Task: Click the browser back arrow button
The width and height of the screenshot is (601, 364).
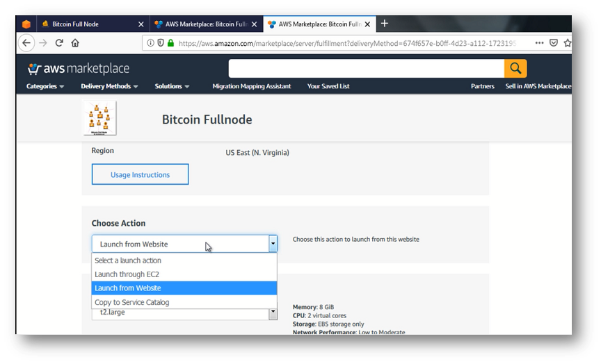Action: tap(26, 43)
